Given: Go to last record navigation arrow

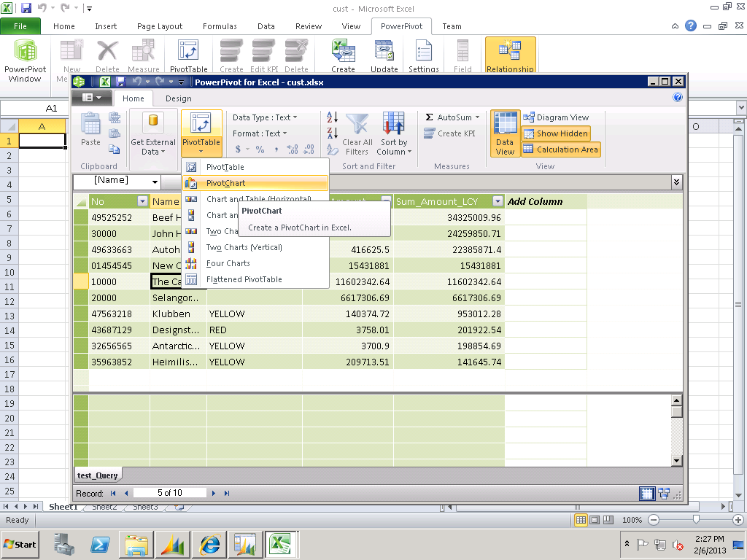Looking at the screenshot, I should (227, 494).
